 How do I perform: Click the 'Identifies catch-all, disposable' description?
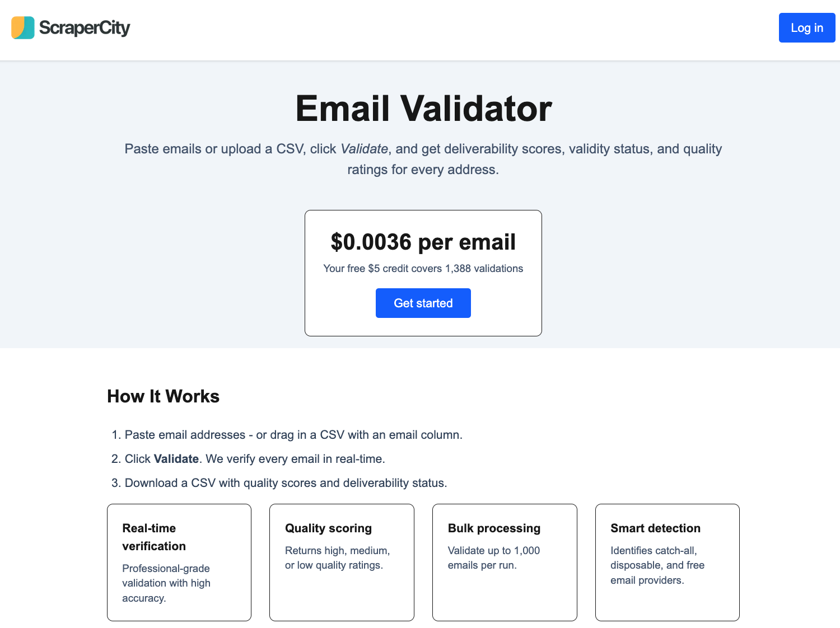[x=657, y=565]
